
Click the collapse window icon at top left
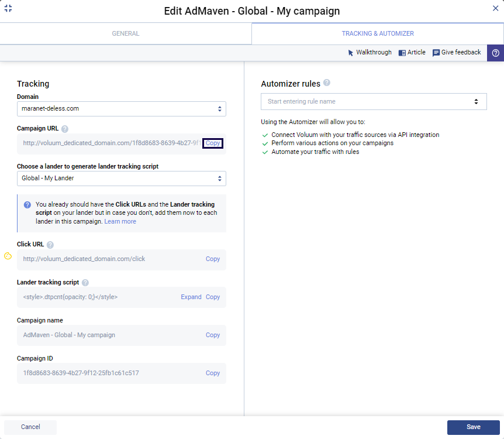pyautogui.click(x=8, y=8)
